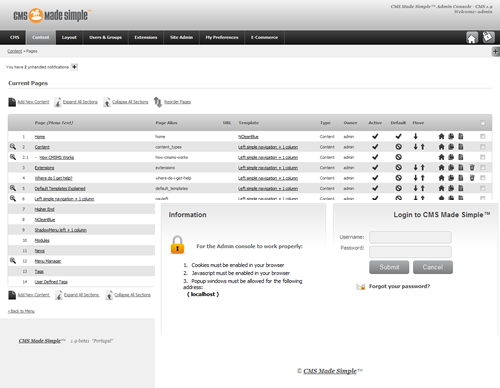The image size is (500, 388).
Task: Move the Content page up
Action: (x=422, y=147)
